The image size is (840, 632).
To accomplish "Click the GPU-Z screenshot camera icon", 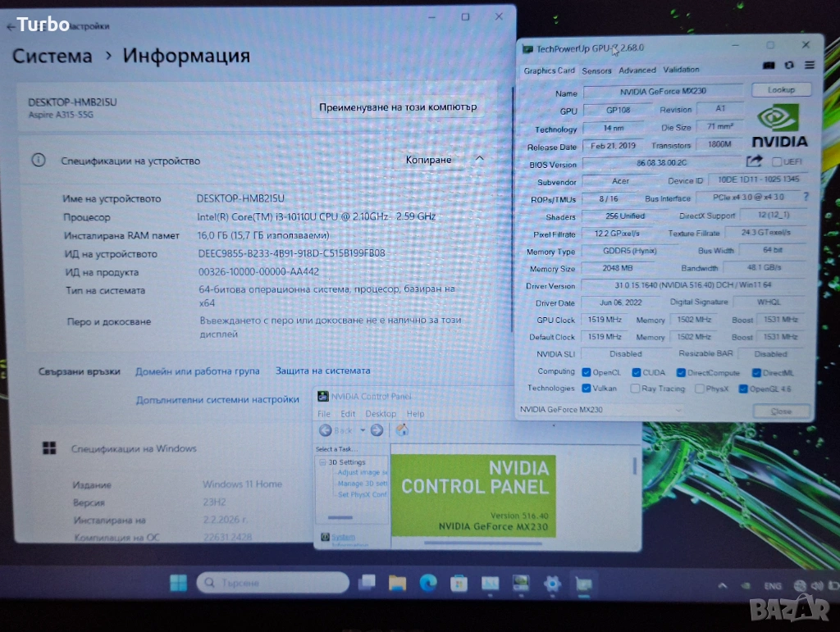I will [769, 66].
